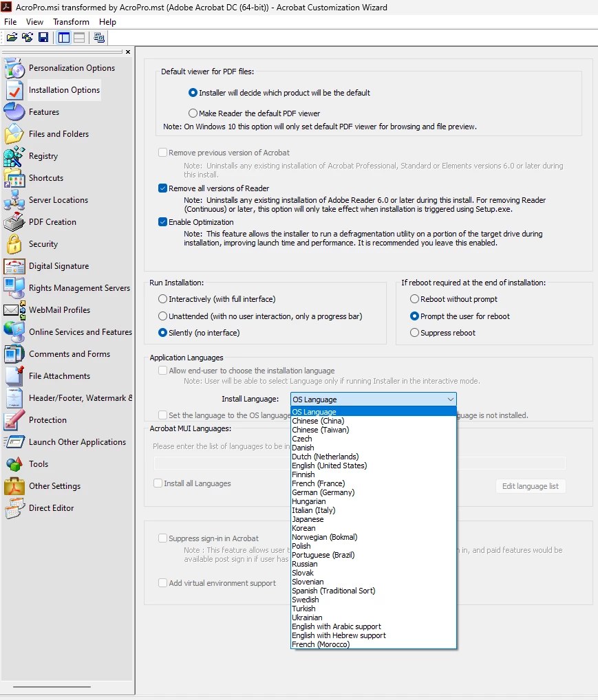
Task: Choose French (France) from language list
Action: 374,483
